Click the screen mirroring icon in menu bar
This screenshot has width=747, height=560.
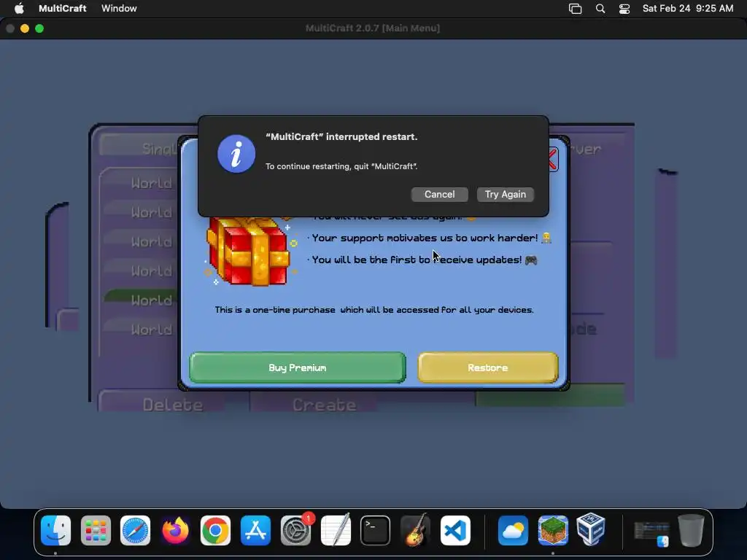575,9
